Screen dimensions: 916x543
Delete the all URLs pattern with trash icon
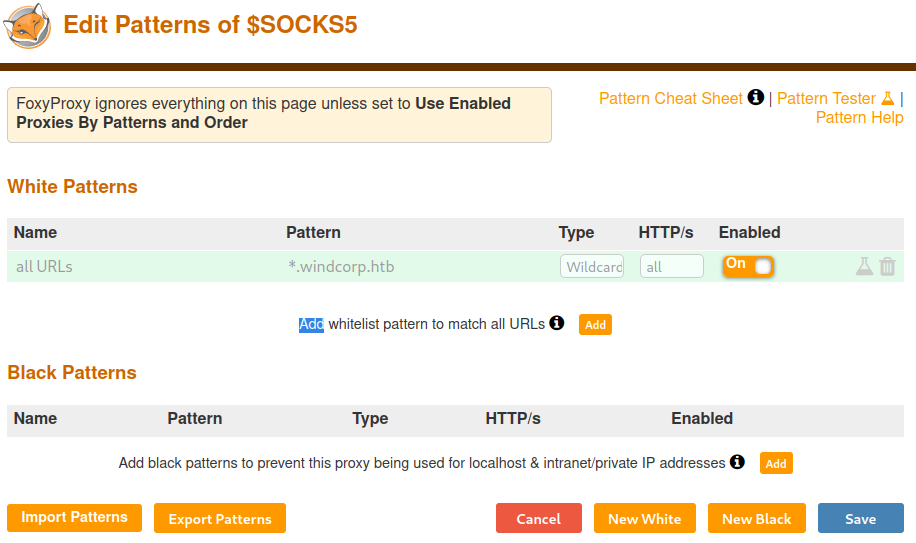coord(887,267)
